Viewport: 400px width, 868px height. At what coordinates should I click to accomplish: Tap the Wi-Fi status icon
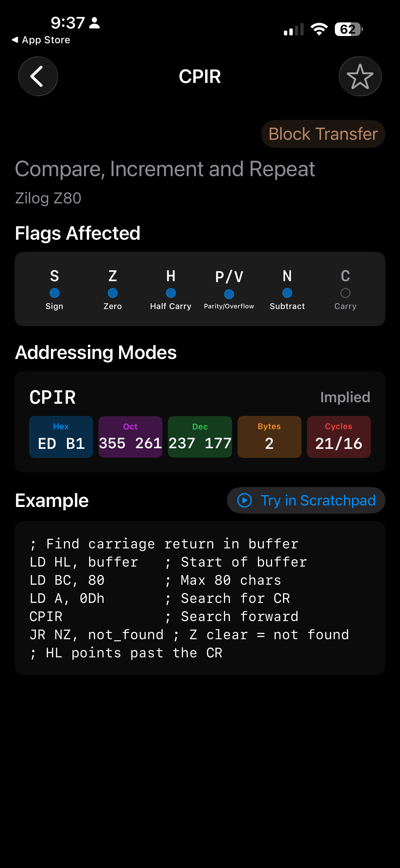pyautogui.click(x=319, y=29)
